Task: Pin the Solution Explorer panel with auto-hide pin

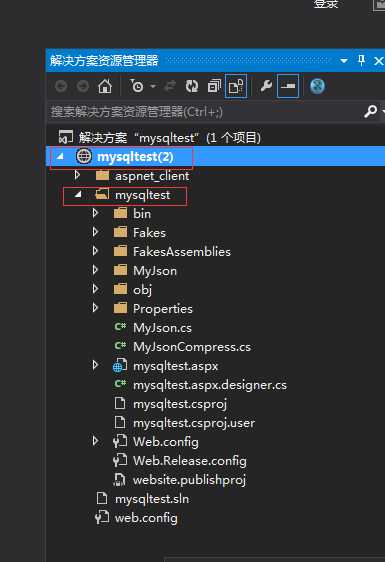Action: click(361, 60)
